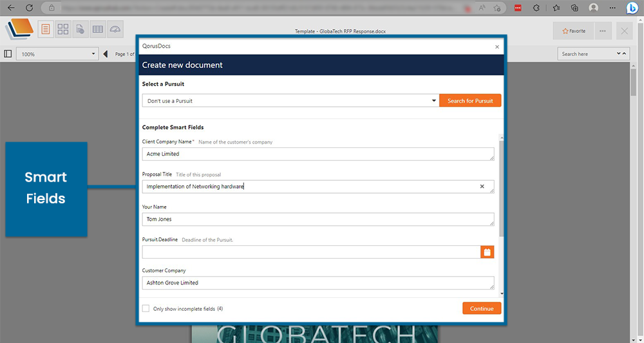Open the table view icon

pyautogui.click(x=98, y=29)
